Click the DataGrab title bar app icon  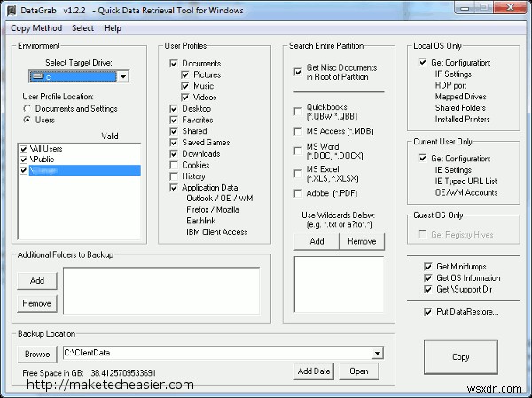(12, 10)
